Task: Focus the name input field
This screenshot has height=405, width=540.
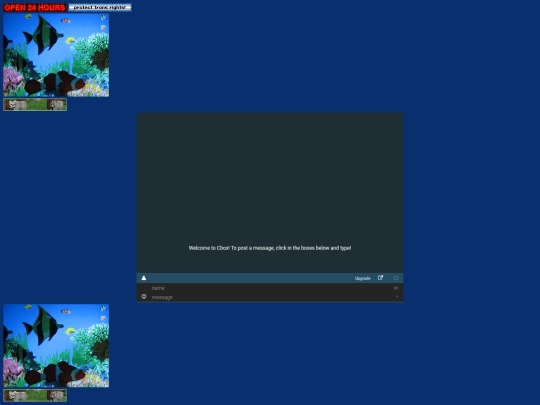Action: pyautogui.click(x=270, y=288)
